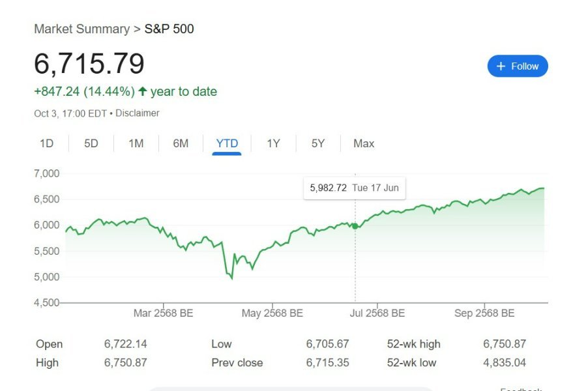Click the S&P 500 title text
588x391 pixels.
[x=169, y=29]
